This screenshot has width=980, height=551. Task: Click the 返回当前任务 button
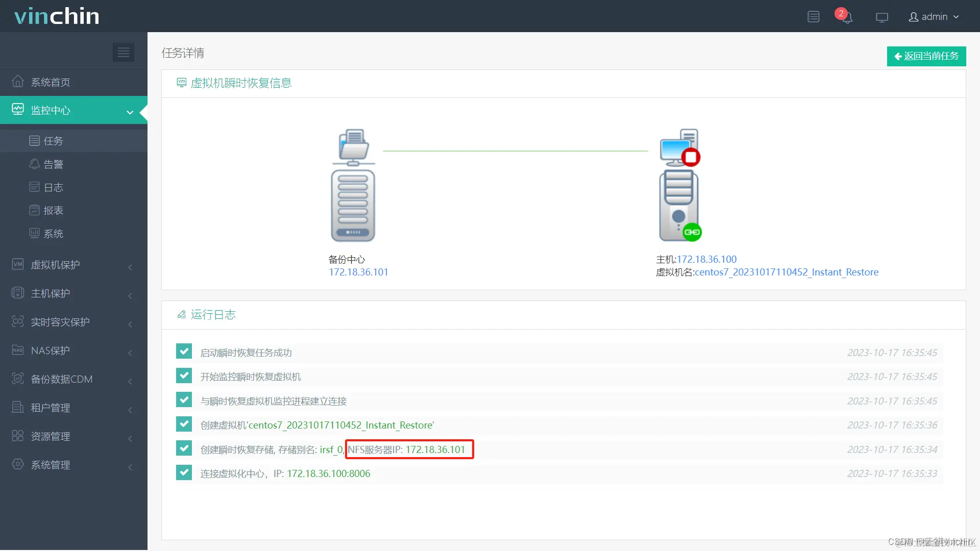[x=926, y=56]
